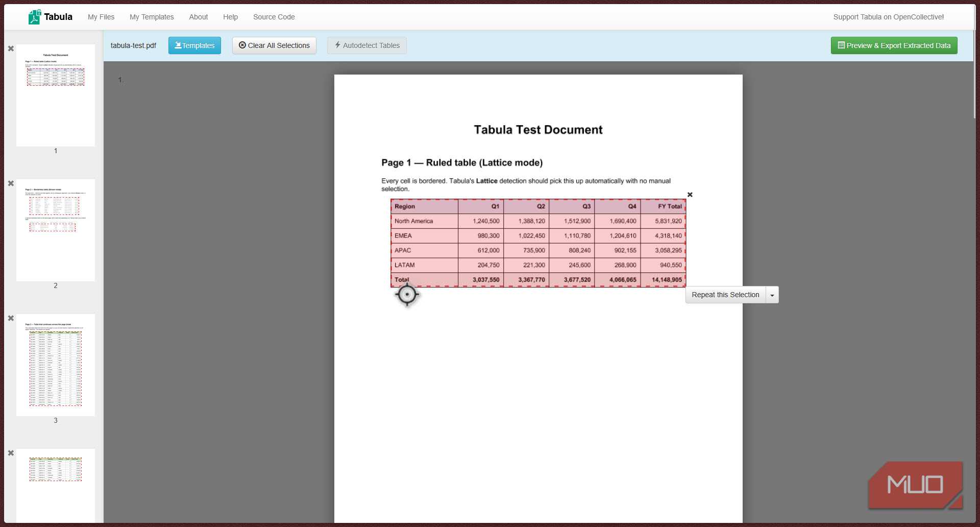Viewport: 980px width, 527px height.
Task: Remove the table selection with its X icon
Action: (690, 195)
